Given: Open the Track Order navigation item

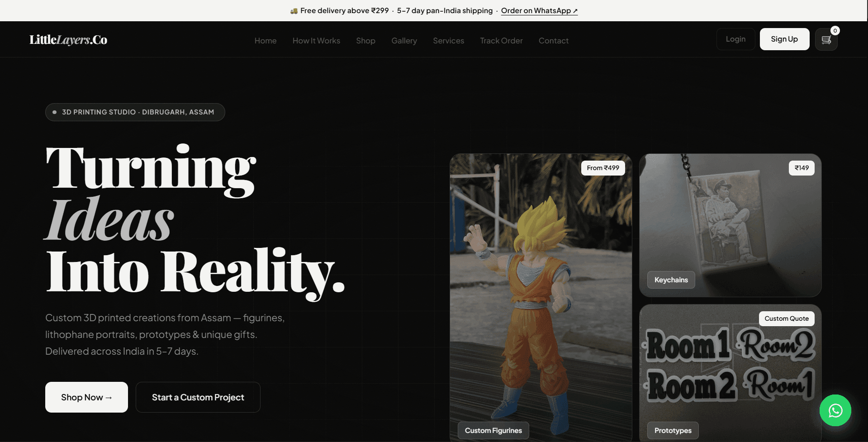Looking at the screenshot, I should click(501, 41).
